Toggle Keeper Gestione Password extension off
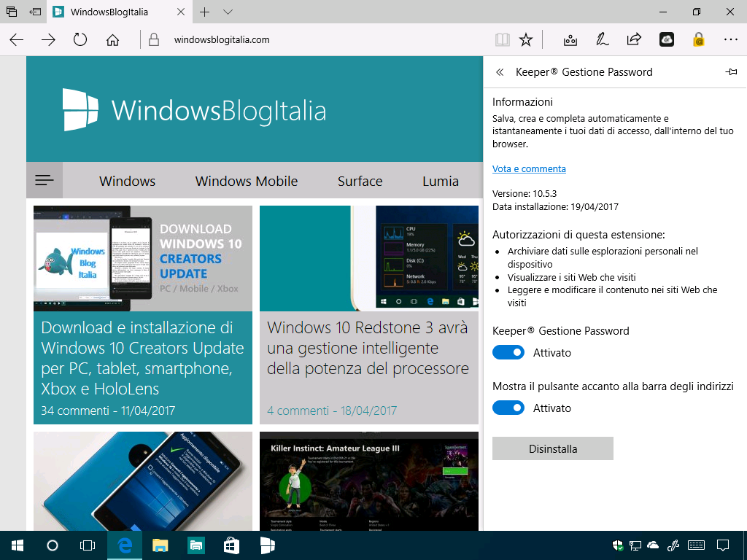This screenshot has height=560, width=747. click(508, 352)
